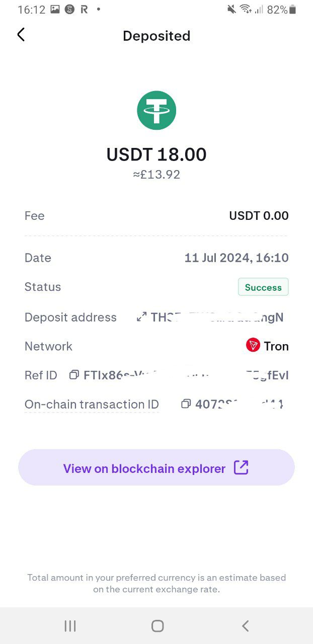The image size is (313, 644).
Task: Tap the Deposited page title
Action: point(156,36)
